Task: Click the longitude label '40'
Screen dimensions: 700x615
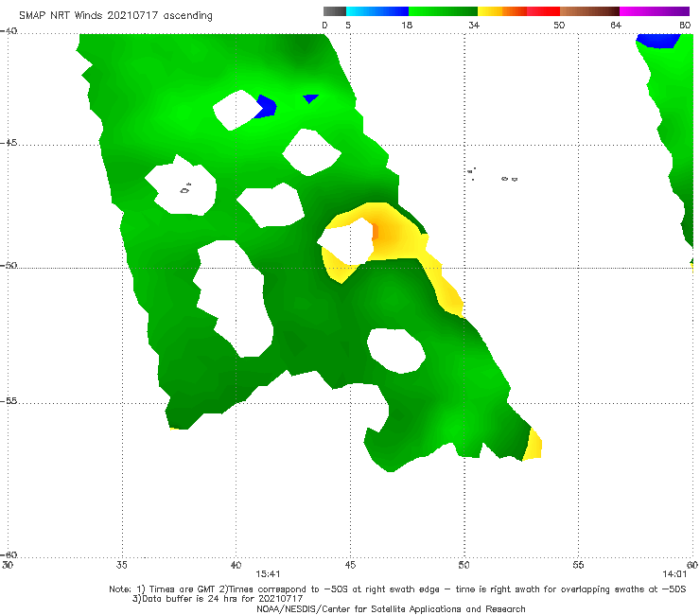Action: click(x=236, y=565)
